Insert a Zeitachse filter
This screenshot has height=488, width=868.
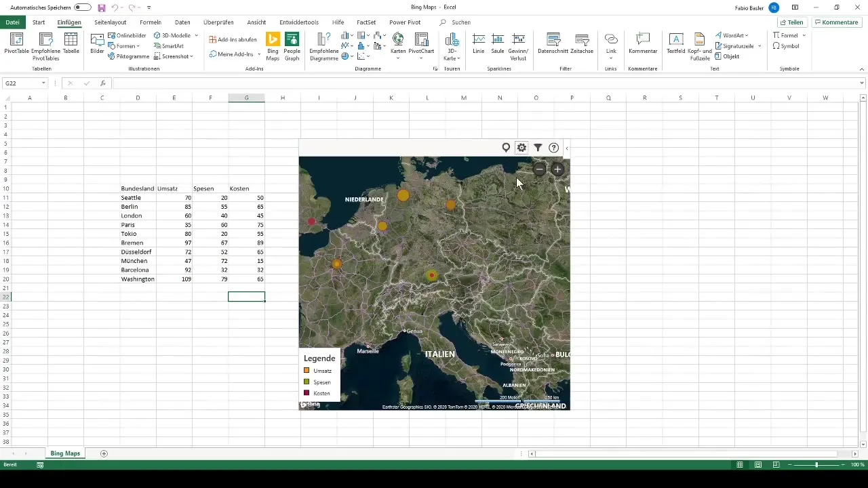582,43
